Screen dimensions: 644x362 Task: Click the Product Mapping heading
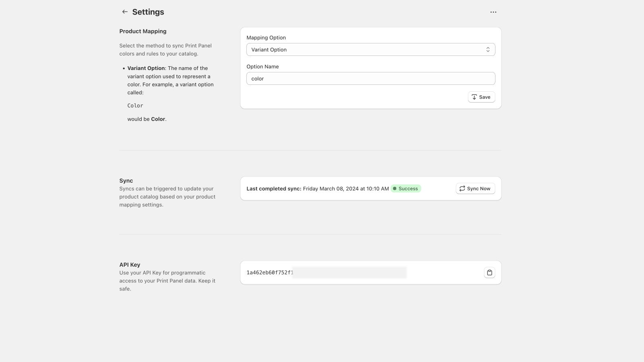[x=143, y=31]
